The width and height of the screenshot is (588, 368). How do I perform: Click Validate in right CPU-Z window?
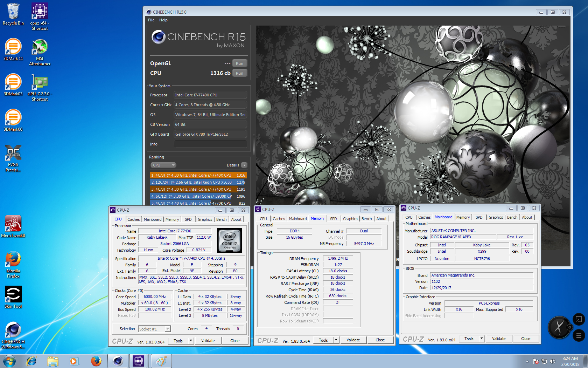coord(499,339)
